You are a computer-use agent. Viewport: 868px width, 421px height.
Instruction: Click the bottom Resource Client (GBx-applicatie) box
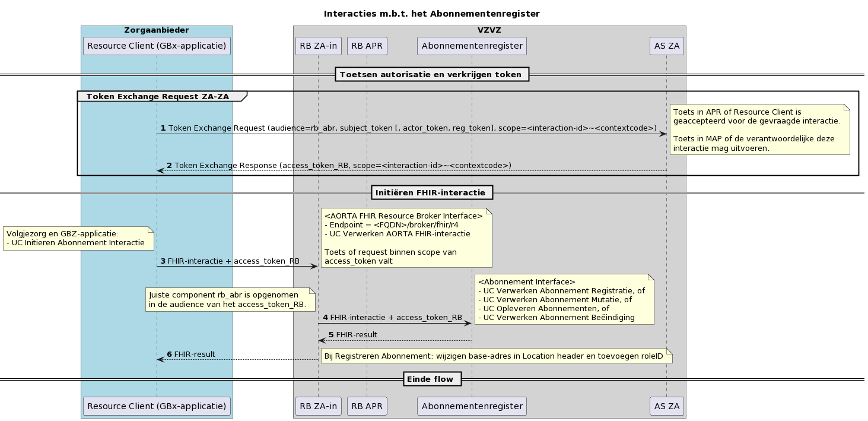pyautogui.click(x=156, y=406)
